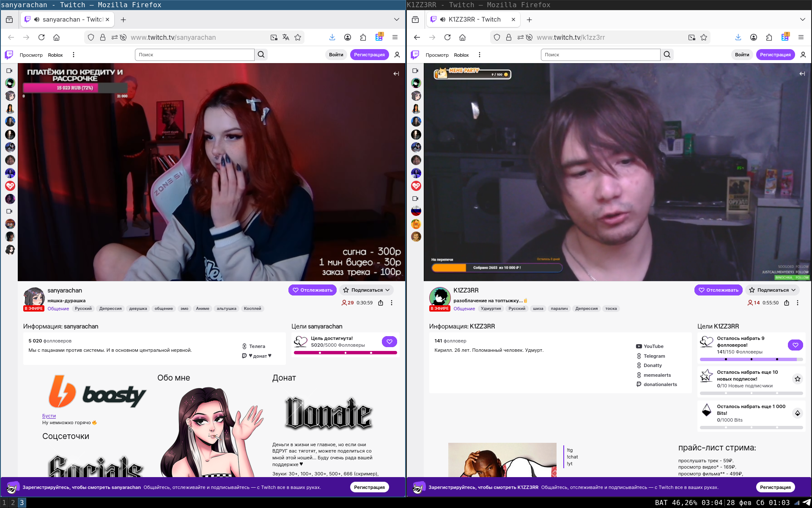
Task: Click Twitch logo in left window
Action: (9, 55)
